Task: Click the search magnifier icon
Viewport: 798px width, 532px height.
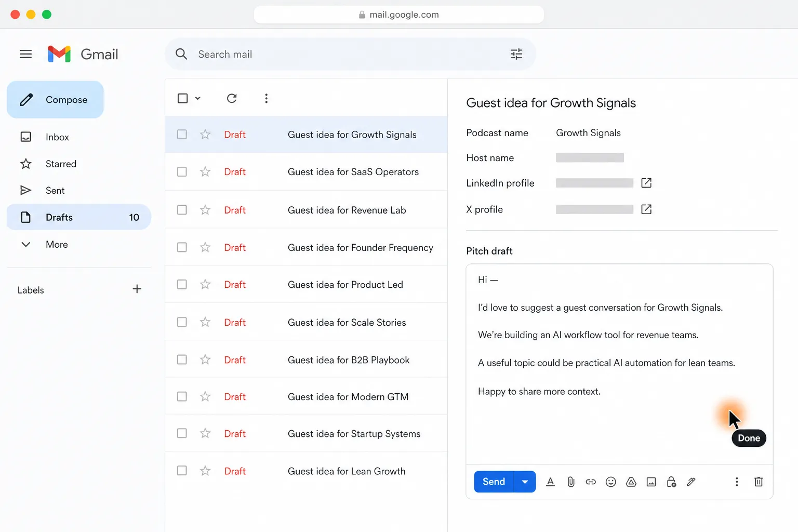Action: click(181, 54)
